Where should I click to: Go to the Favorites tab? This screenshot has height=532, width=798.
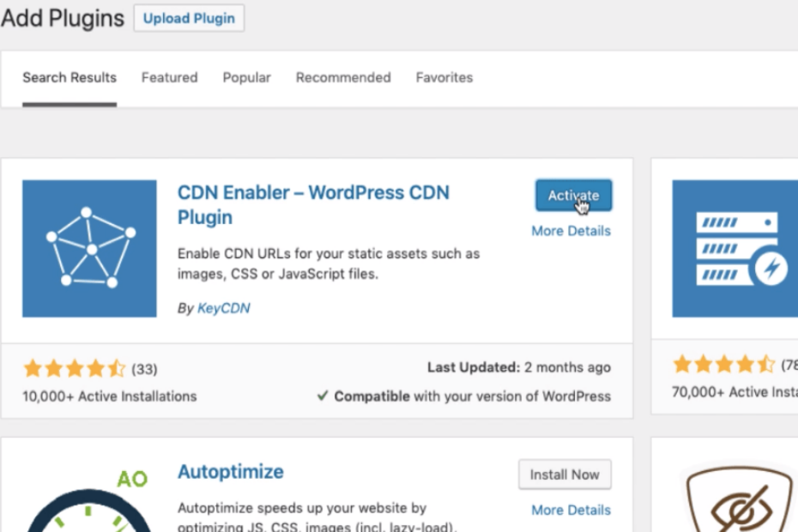pos(444,77)
